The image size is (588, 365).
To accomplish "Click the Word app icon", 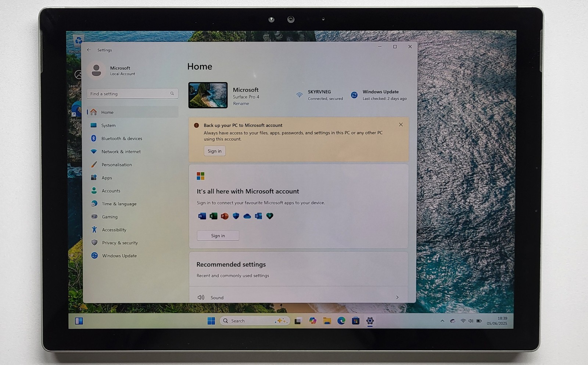I will 202,216.
